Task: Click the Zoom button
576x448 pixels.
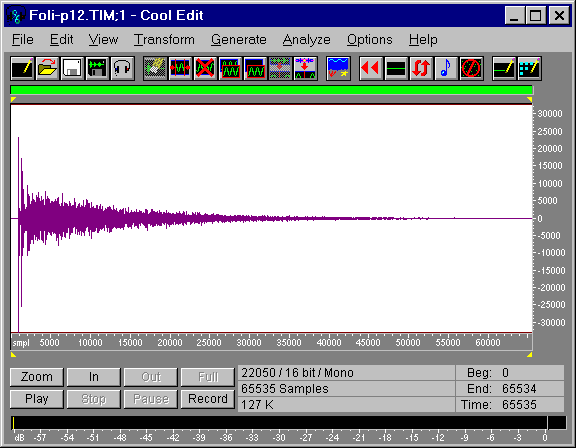Action: (37, 377)
